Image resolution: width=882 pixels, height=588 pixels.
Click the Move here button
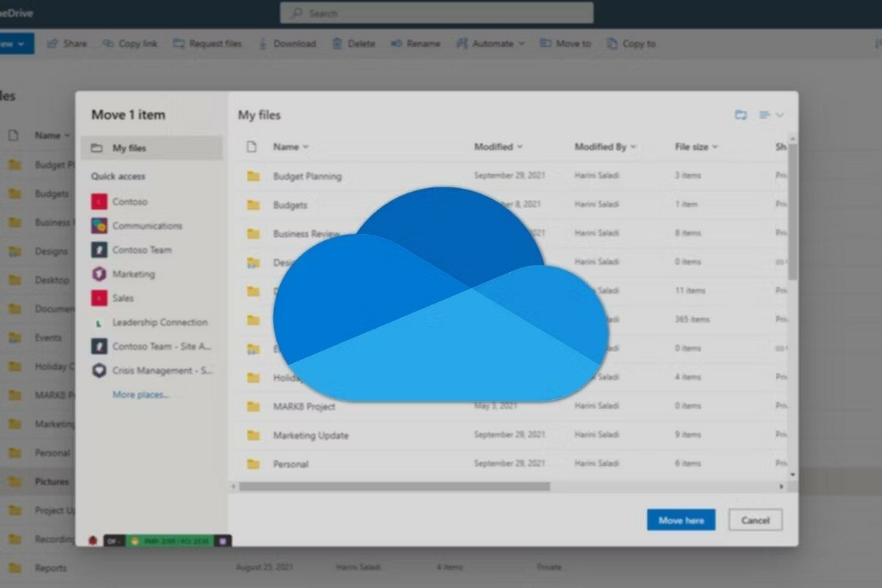681,520
